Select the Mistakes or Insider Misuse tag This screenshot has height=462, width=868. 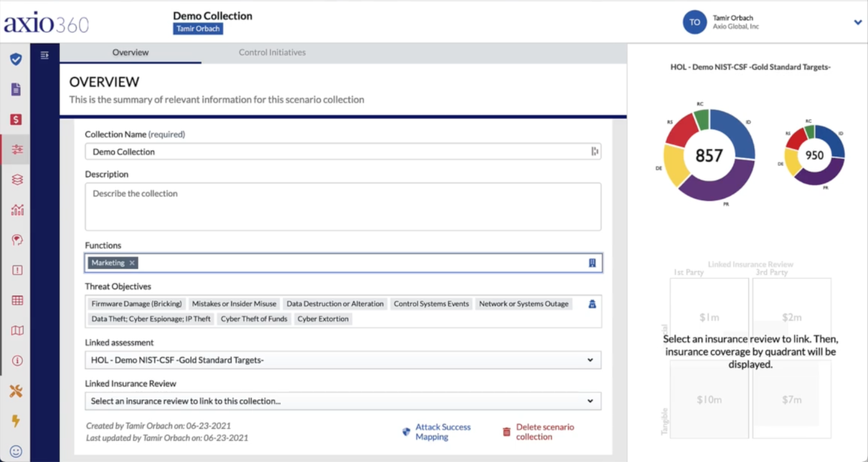pos(234,304)
